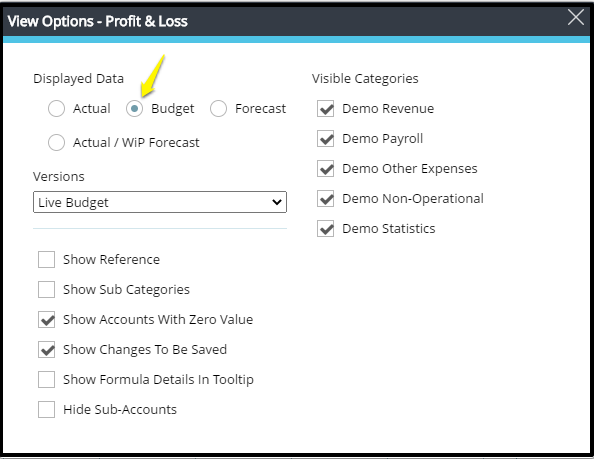This screenshot has width=594, height=459.
Task: Uncheck Show Accounts With Zero Value
Action: (47, 320)
